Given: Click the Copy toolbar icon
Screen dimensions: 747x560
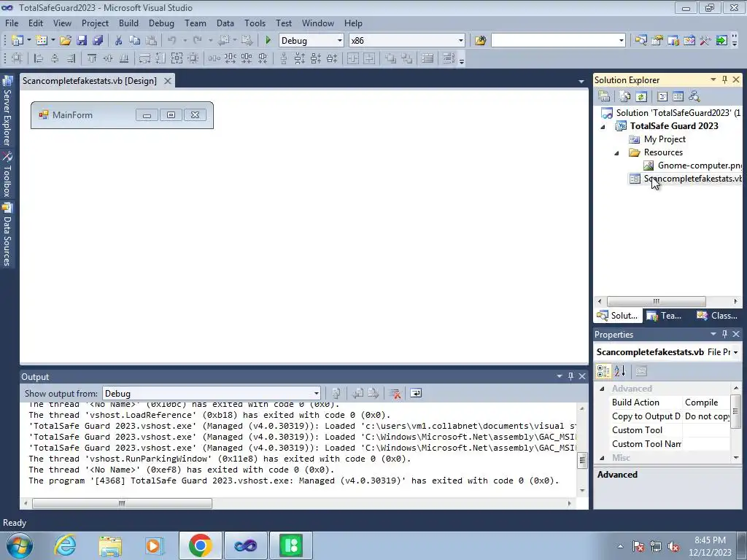Looking at the screenshot, I should (135, 41).
